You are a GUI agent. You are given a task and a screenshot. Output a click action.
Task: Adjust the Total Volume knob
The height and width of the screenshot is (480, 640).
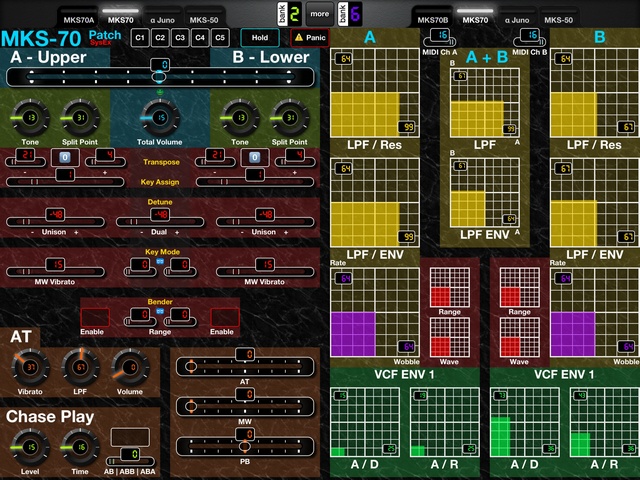coord(160,118)
